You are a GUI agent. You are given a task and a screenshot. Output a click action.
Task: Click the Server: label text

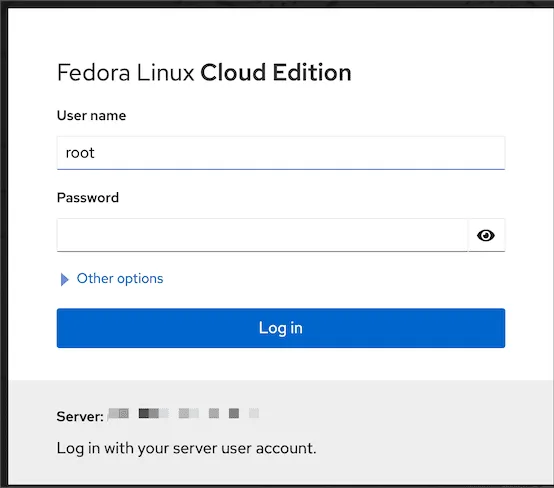point(80,417)
